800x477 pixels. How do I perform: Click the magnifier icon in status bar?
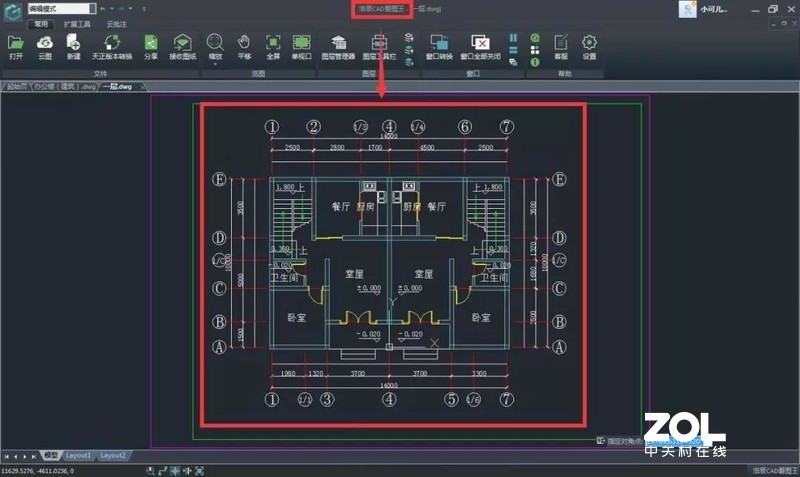click(x=151, y=471)
